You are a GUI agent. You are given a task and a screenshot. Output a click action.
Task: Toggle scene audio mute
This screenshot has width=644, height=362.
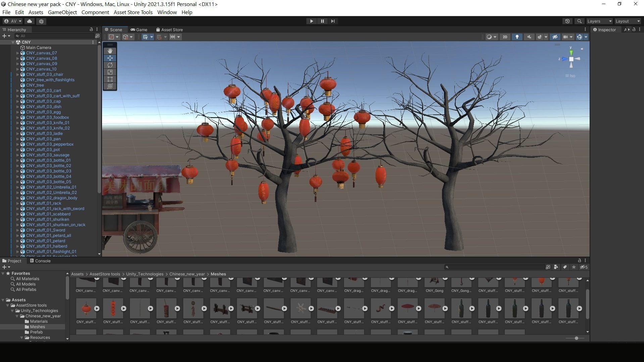(x=529, y=37)
